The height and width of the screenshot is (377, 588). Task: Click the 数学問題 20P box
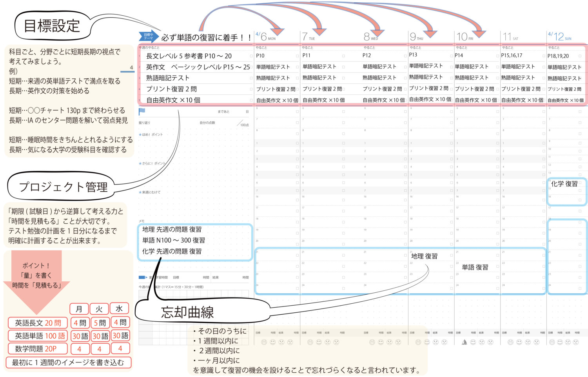38,348
